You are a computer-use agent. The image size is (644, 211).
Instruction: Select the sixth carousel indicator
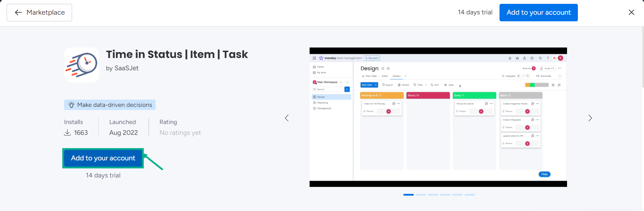[x=470, y=195]
